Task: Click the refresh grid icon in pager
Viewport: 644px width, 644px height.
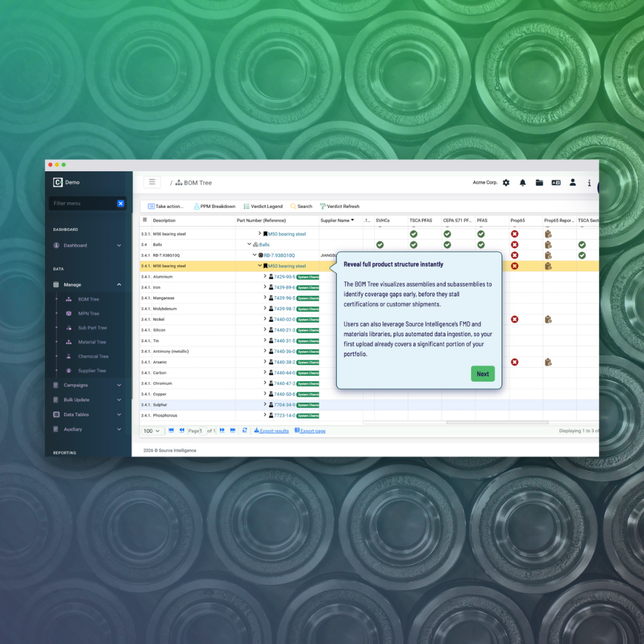Action: (x=245, y=430)
